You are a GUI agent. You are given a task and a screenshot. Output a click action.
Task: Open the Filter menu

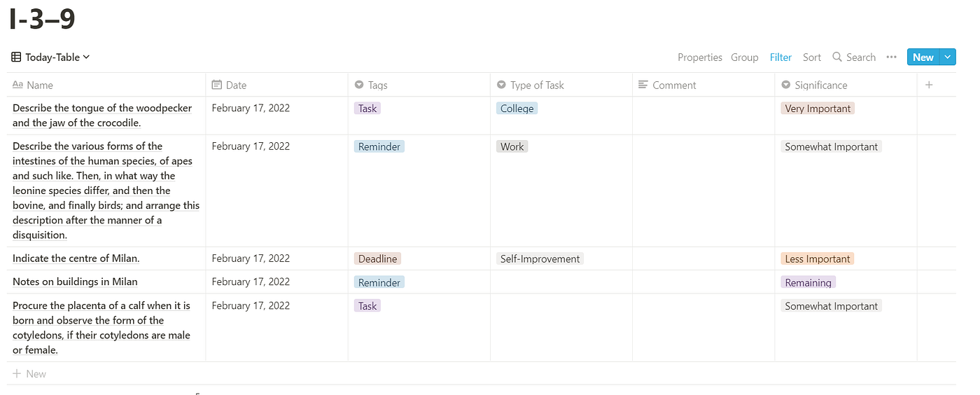pos(780,57)
